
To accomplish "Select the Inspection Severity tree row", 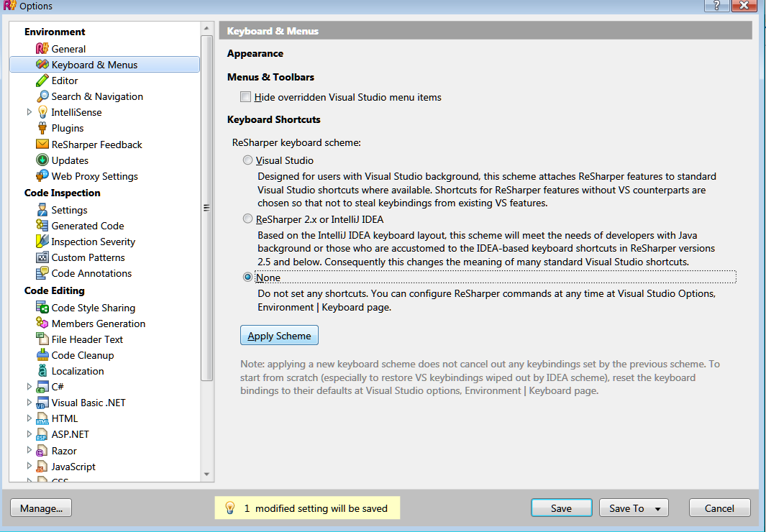I will tap(104, 241).
